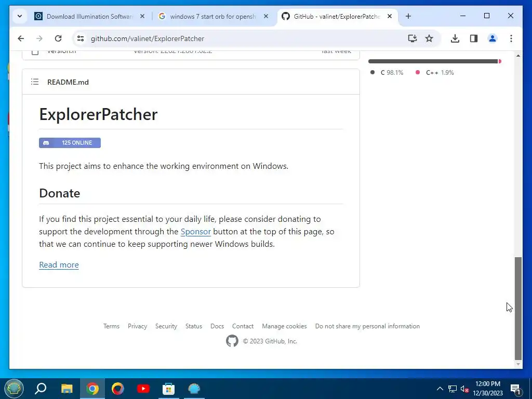Click the install app icon in address bar
Viewport: 532px width, 399px height.
pos(412,38)
